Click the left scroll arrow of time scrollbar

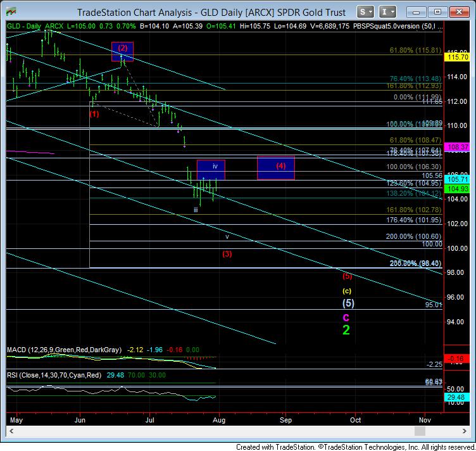(11, 431)
